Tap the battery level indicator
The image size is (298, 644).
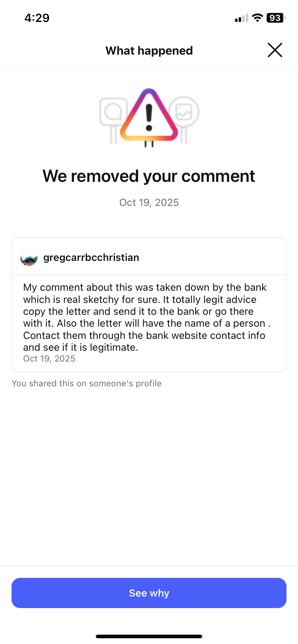(x=275, y=18)
